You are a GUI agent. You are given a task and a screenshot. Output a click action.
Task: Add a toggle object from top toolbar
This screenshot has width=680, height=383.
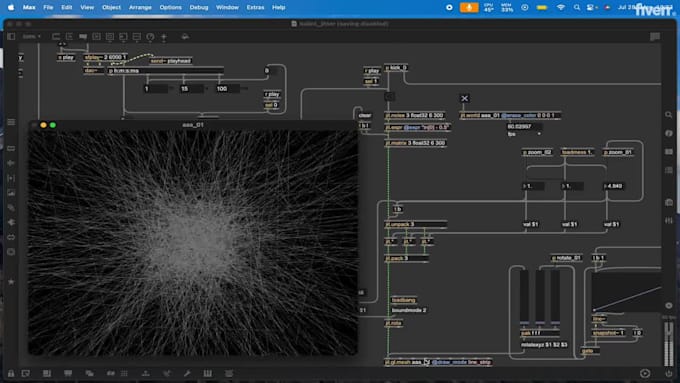(96, 36)
